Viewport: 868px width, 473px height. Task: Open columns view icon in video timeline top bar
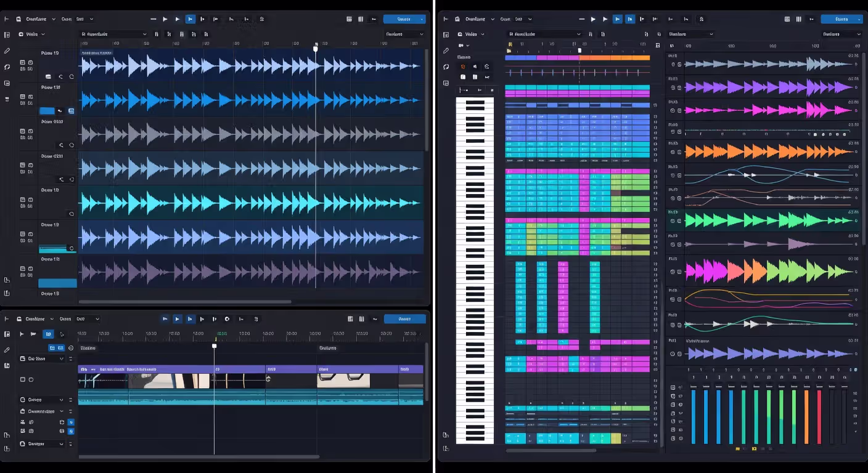(x=362, y=319)
